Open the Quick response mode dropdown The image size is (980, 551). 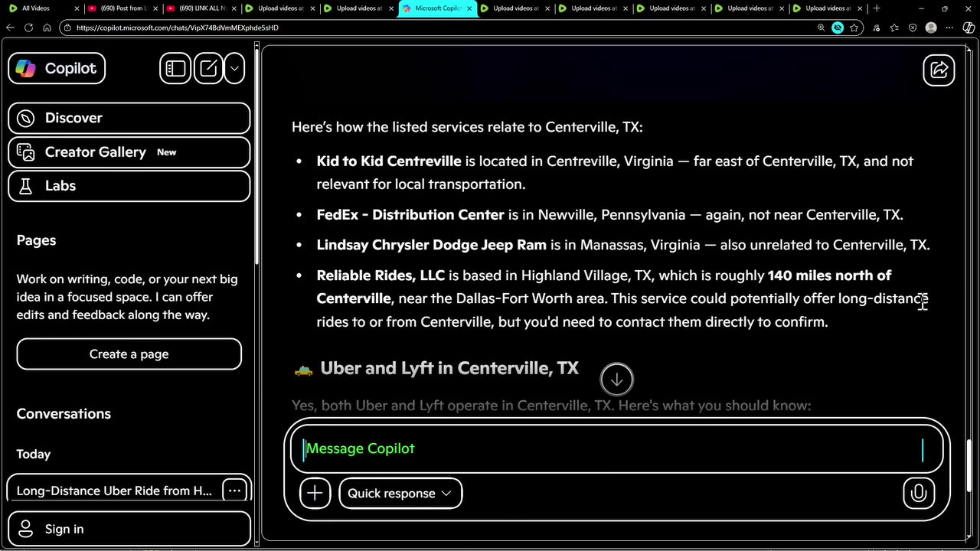point(400,493)
